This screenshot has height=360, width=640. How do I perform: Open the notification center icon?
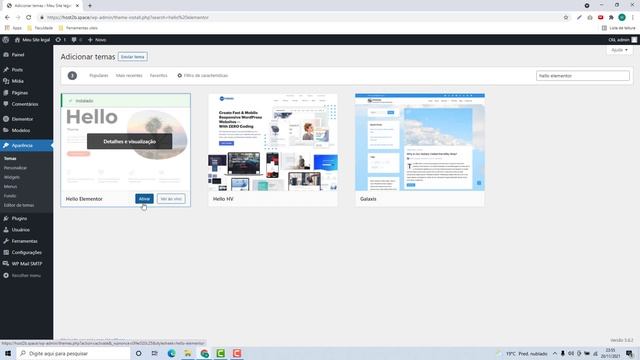click(x=630, y=353)
